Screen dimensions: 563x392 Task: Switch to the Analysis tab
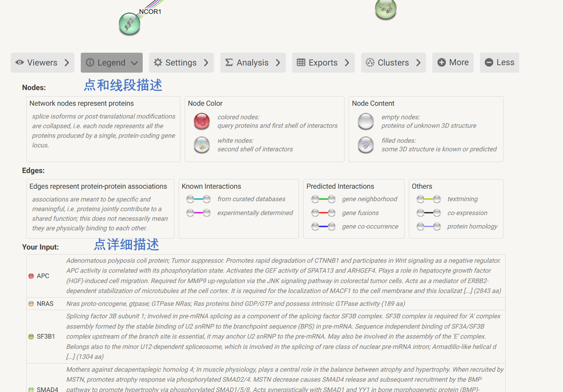253,62
